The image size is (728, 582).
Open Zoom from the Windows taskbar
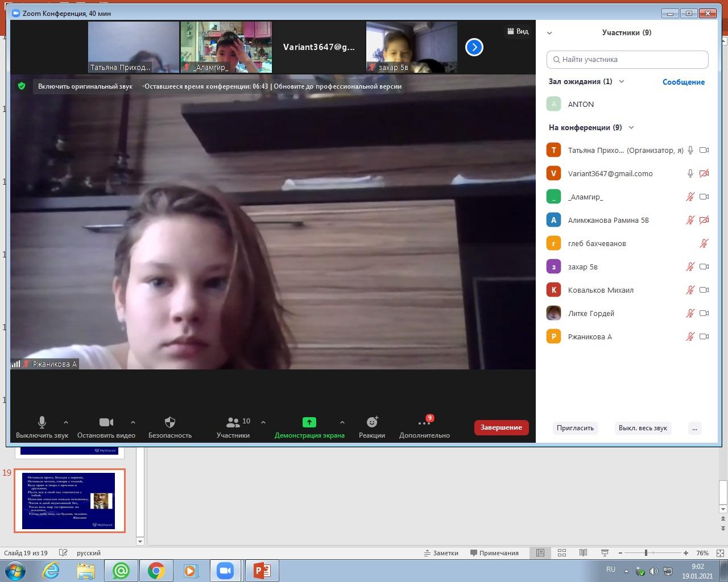click(x=225, y=571)
